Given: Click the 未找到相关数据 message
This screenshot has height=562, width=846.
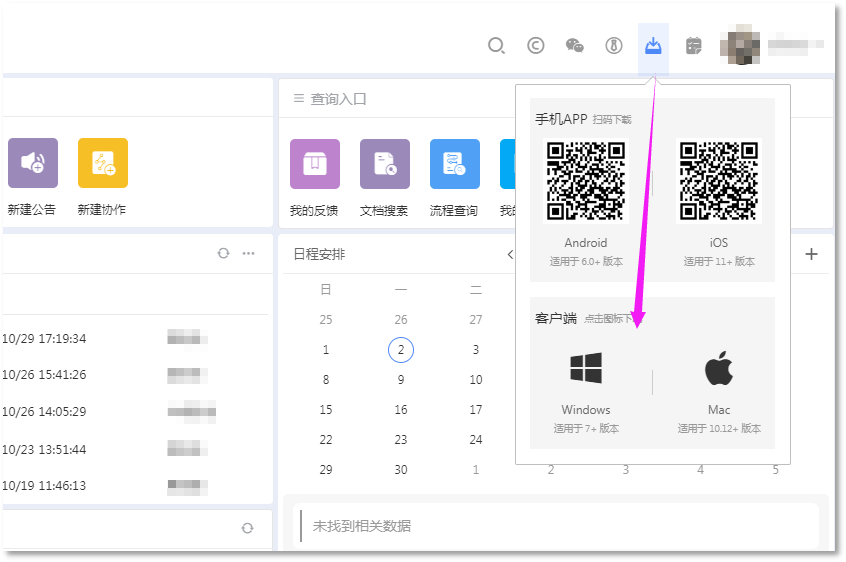Looking at the screenshot, I should click(x=362, y=526).
